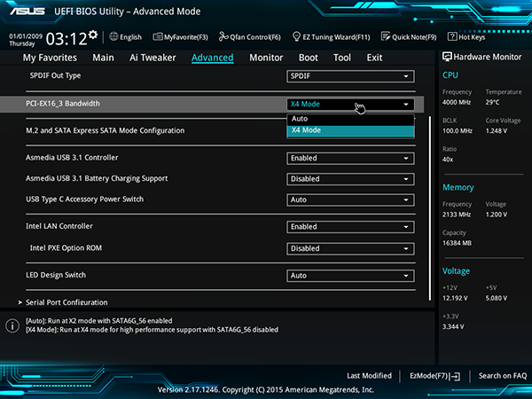
Task: Click the Core Voltage 1.248 V value
Action: click(x=497, y=131)
